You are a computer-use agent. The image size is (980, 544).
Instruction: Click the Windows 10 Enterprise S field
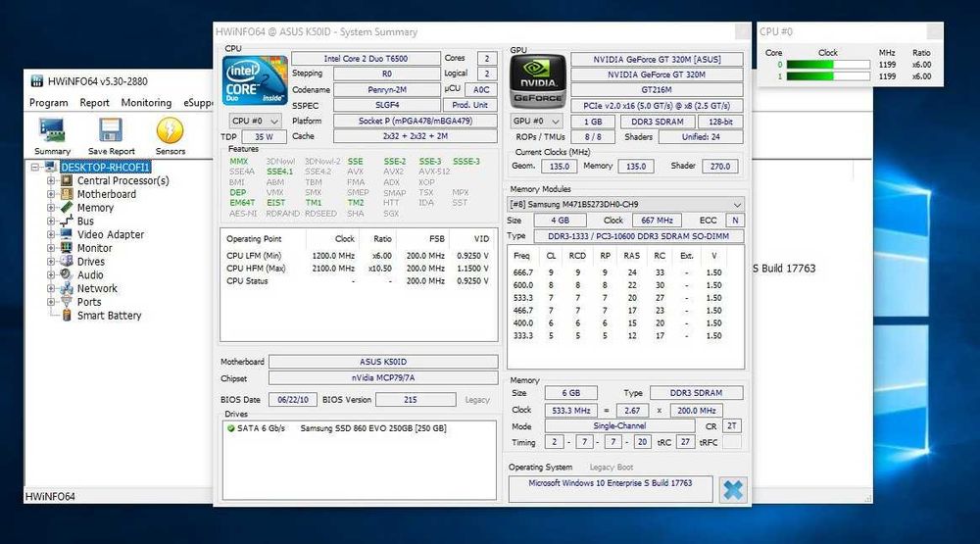click(610, 489)
